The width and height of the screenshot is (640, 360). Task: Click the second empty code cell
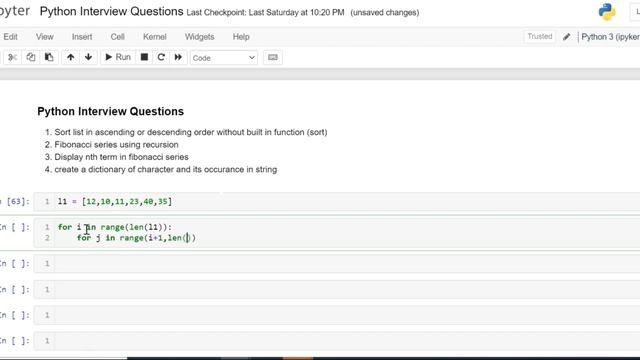point(337,289)
